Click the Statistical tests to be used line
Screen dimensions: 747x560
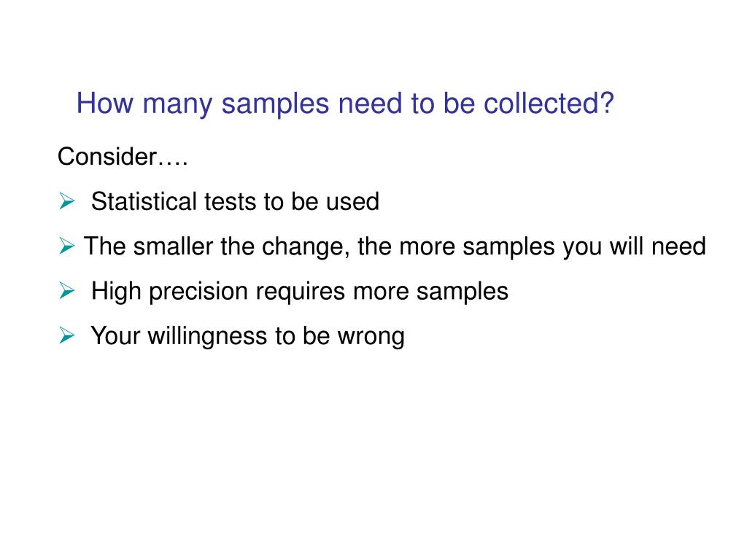pyautogui.click(x=235, y=202)
